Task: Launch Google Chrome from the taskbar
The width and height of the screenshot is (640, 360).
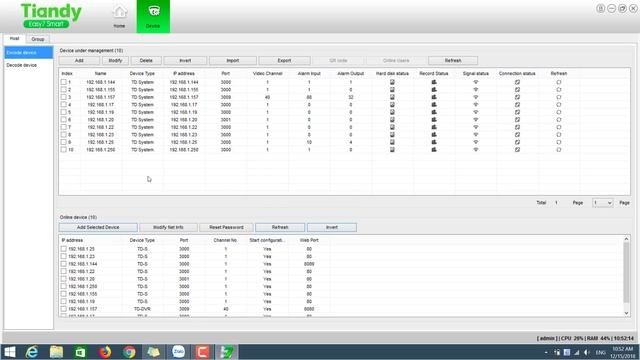Action: (129, 352)
